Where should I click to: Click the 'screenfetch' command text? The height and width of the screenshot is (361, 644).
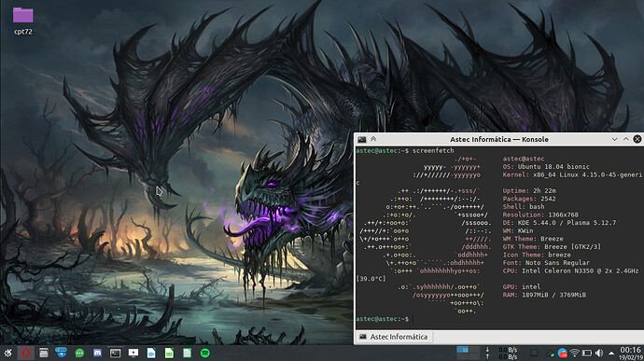click(x=433, y=151)
